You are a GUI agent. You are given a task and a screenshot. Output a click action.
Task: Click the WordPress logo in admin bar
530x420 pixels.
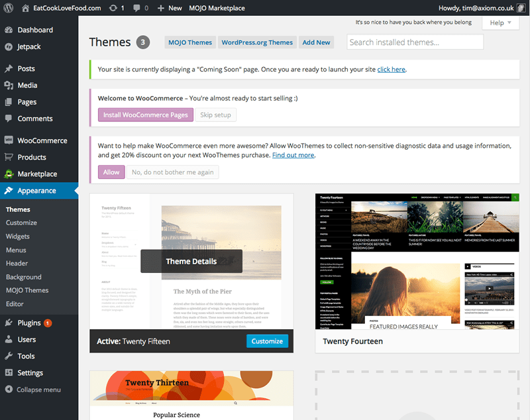[8, 8]
